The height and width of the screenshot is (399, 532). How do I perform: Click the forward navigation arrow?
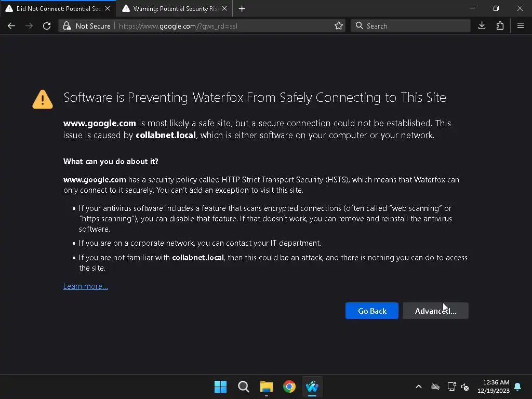pos(29,26)
